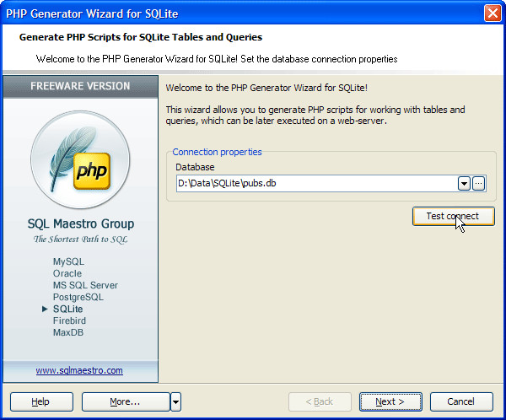
Task: Click the FREEWARE VERSION banner
Action: 80,86
